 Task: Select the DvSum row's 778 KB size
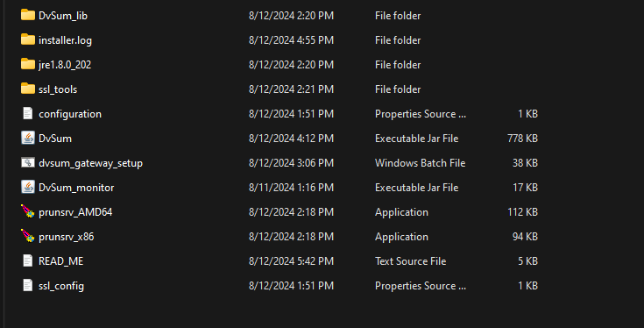[x=522, y=139]
